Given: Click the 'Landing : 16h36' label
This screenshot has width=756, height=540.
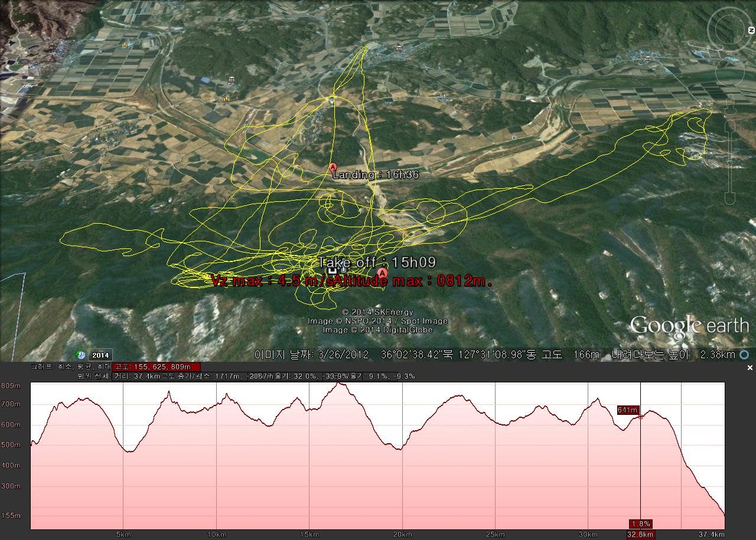Looking at the screenshot, I should (376, 175).
